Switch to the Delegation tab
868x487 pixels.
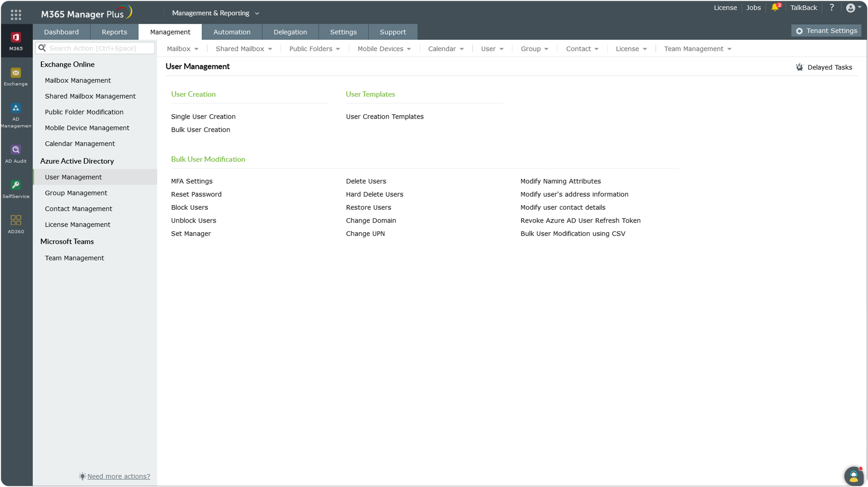(x=290, y=32)
